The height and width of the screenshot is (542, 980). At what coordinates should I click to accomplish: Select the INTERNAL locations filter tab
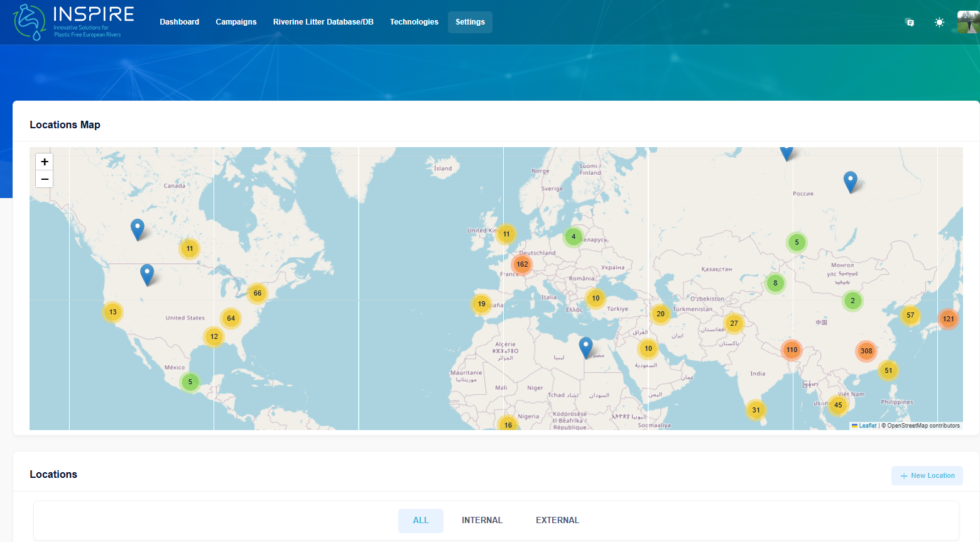coord(482,521)
